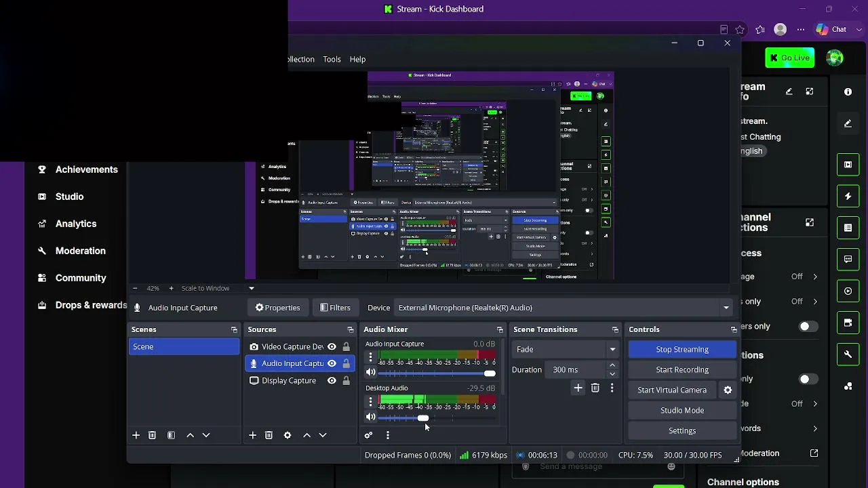Adjust the Desktop Audio volume slider
868x488 pixels.
tap(423, 418)
